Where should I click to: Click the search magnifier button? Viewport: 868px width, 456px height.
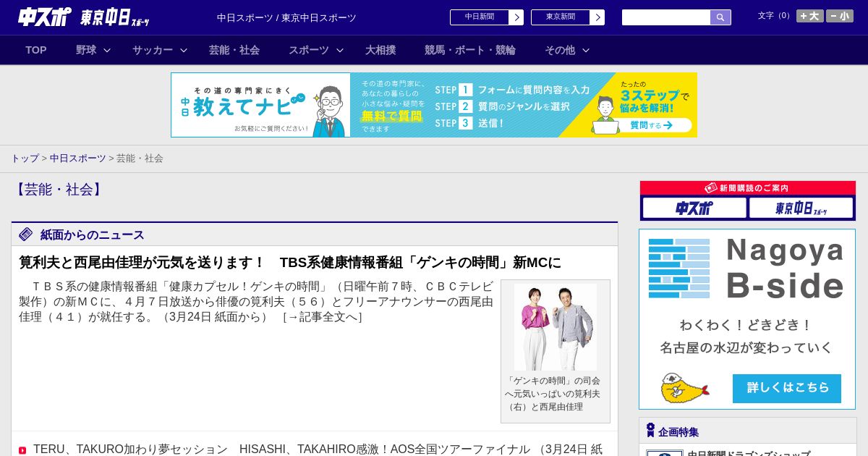click(x=720, y=17)
